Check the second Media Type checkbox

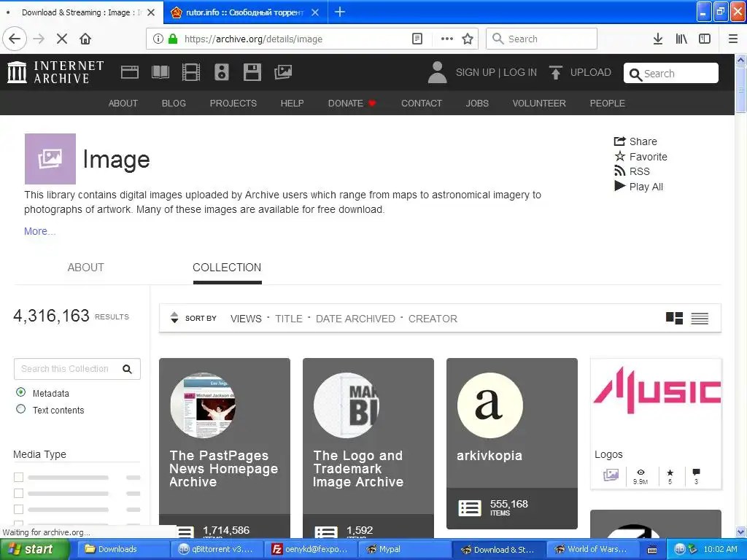(18, 493)
